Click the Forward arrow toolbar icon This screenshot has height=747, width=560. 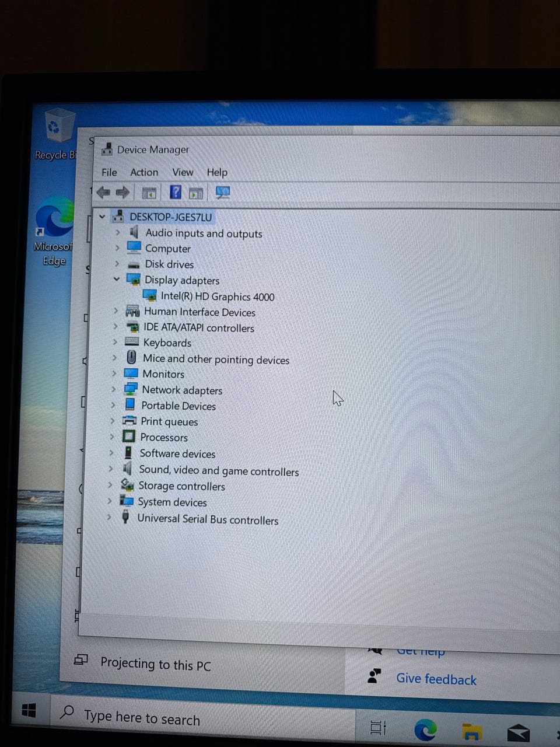pyautogui.click(x=123, y=192)
